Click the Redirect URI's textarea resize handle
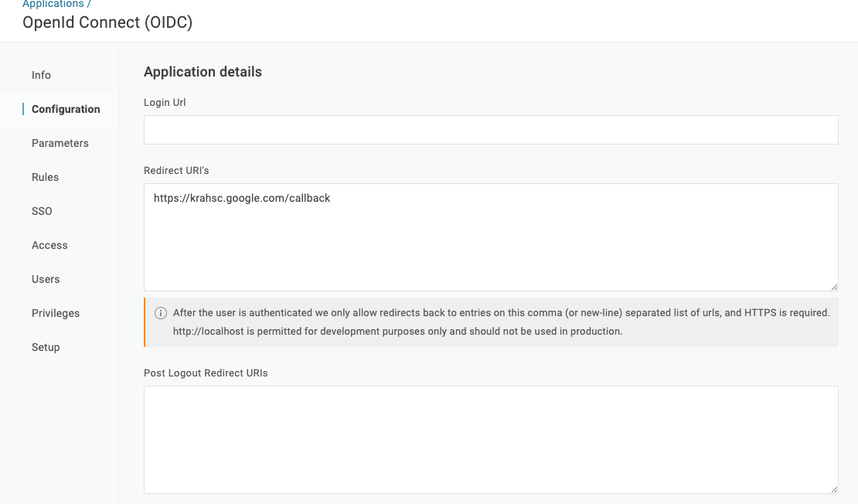The image size is (858, 504). point(834,287)
